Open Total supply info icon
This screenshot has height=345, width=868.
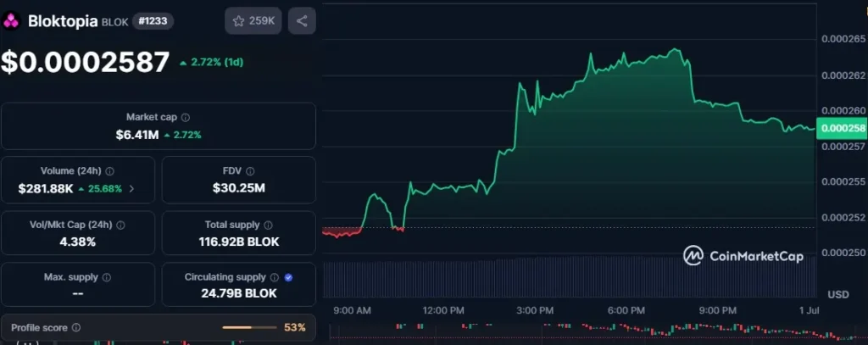point(269,225)
